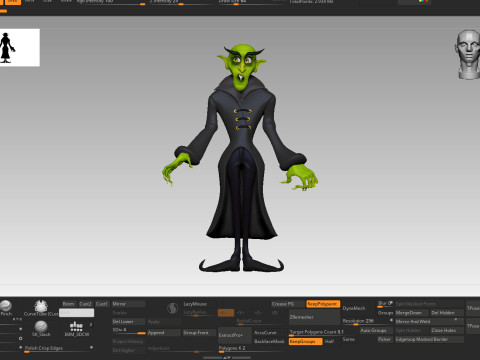Screen dimensions: 480x360
Task: Click the ExtractPro+ button
Action: click(x=235, y=335)
